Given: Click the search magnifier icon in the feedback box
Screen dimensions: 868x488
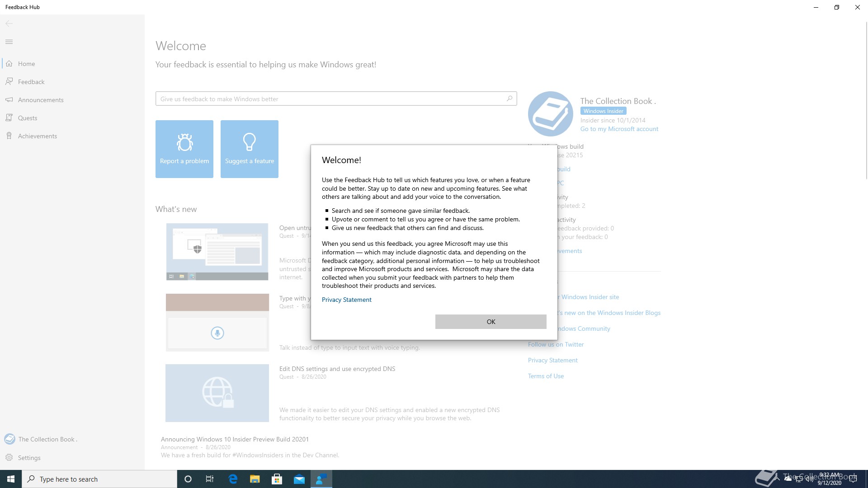Looking at the screenshot, I should [x=509, y=99].
